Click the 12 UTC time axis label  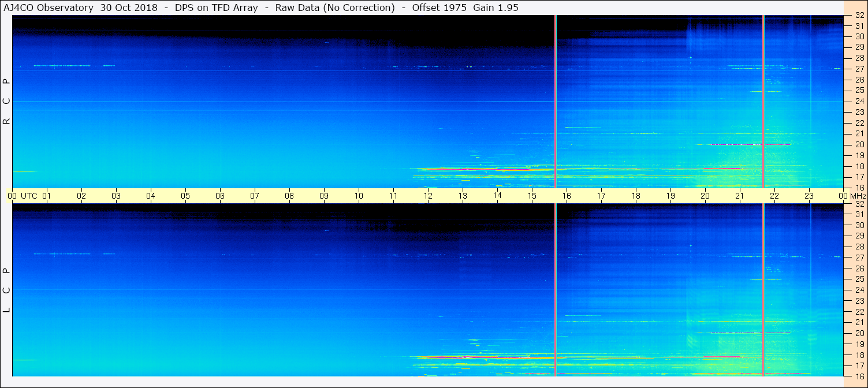click(428, 196)
